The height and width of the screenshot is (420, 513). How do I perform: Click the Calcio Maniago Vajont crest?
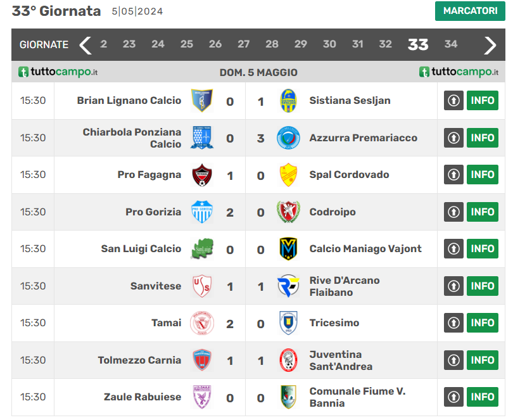(289, 249)
